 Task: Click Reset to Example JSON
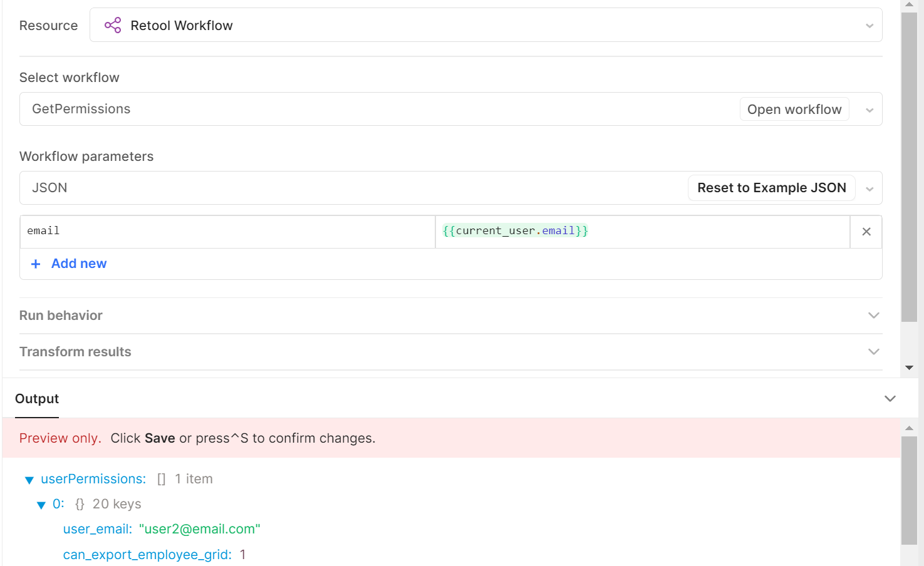(772, 188)
